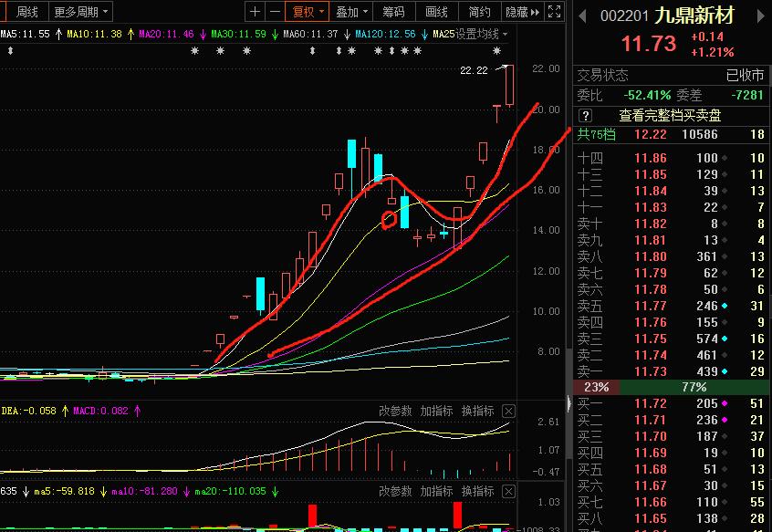772x532 pixels.
Task: Click magenta diamond in 买二 row
Action: pos(725,421)
